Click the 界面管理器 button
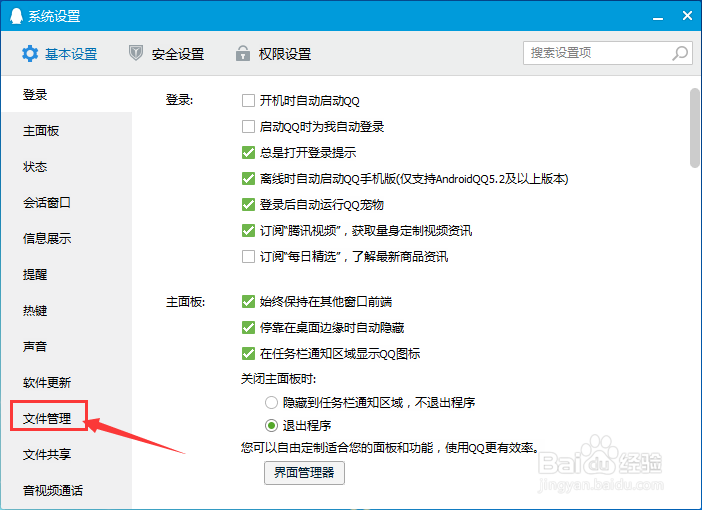702x510 pixels. click(x=304, y=472)
